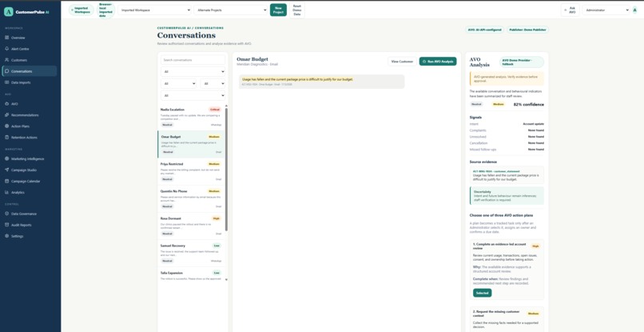Click the 82% confidence text
Screen dimensions: 644x332
pos(529,105)
